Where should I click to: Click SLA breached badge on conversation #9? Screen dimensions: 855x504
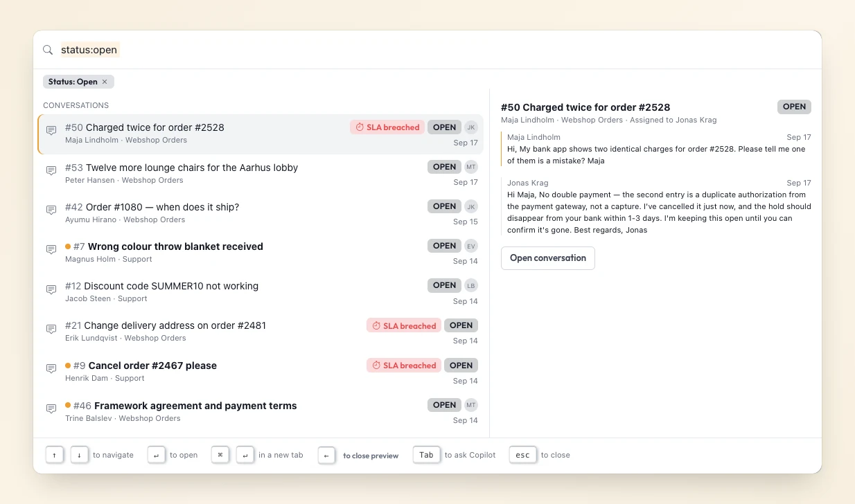pos(404,365)
